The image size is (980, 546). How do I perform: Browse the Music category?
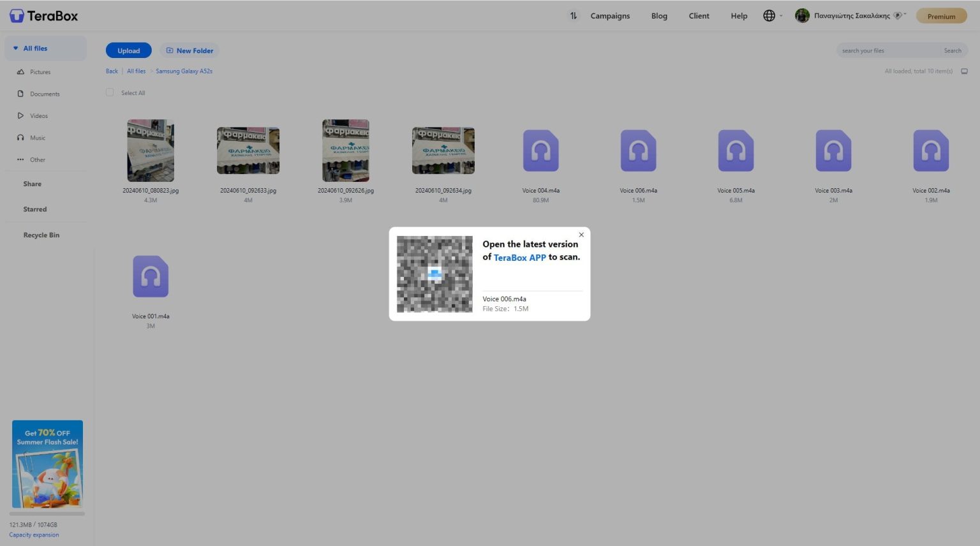point(38,137)
